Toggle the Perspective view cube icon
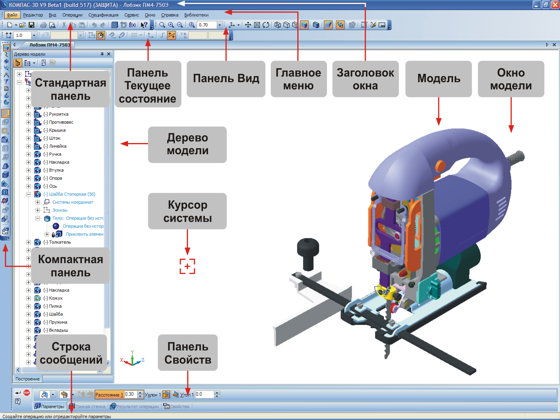 click(x=316, y=25)
